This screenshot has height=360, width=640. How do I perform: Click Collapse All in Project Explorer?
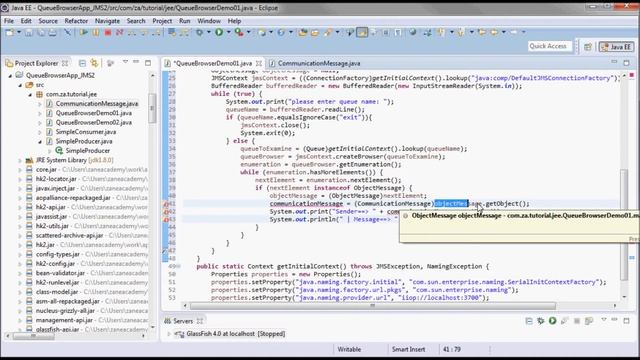coord(82,63)
